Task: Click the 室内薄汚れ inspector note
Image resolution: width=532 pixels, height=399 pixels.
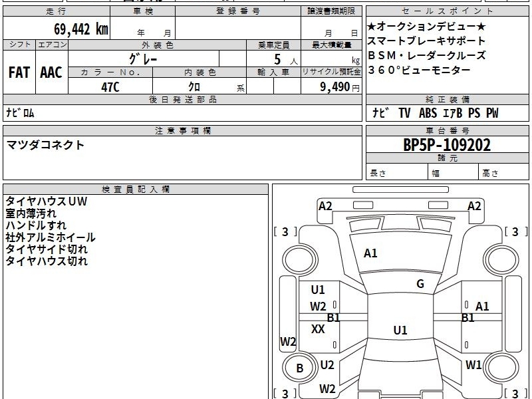Action: 31,213
